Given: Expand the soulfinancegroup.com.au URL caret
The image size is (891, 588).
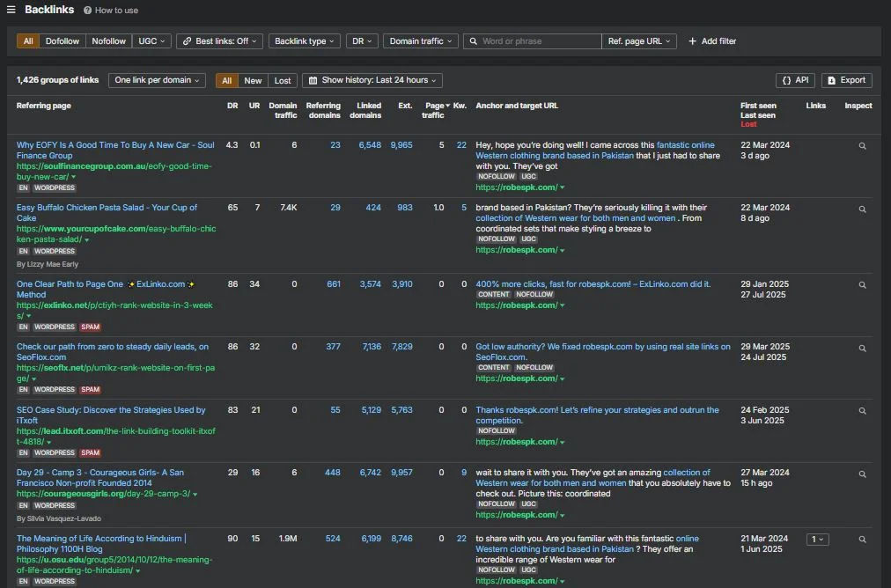Looking at the screenshot, I should tap(73, 177).
